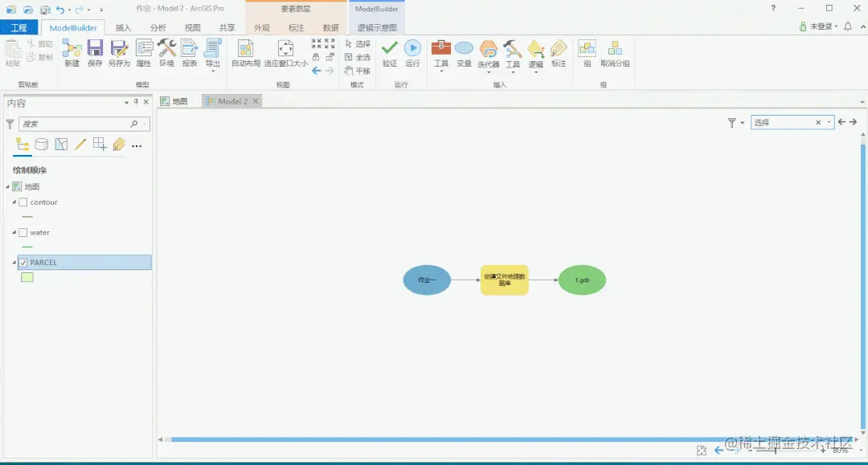Close the 内容 pane
The image size is (868, 465).
[146, 102]
